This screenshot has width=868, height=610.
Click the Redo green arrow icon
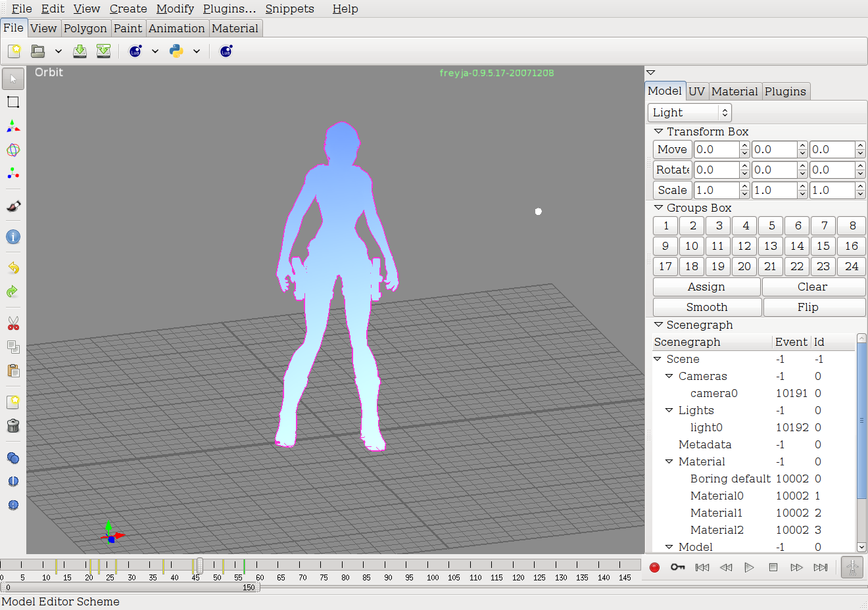(x=13, y=291)
